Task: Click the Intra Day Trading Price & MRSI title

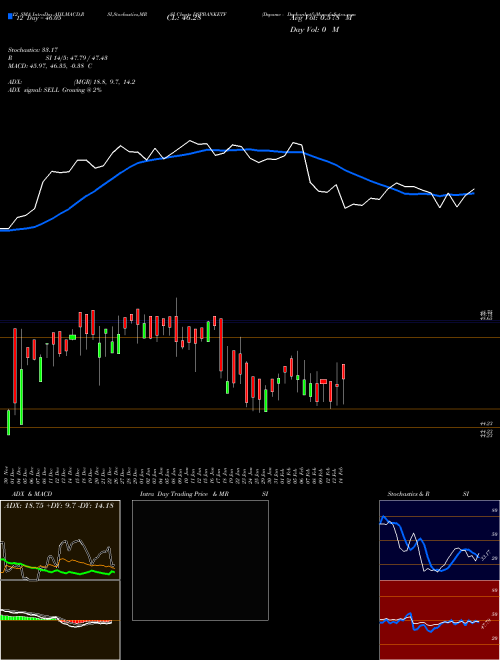Action: tap(204, 494)
